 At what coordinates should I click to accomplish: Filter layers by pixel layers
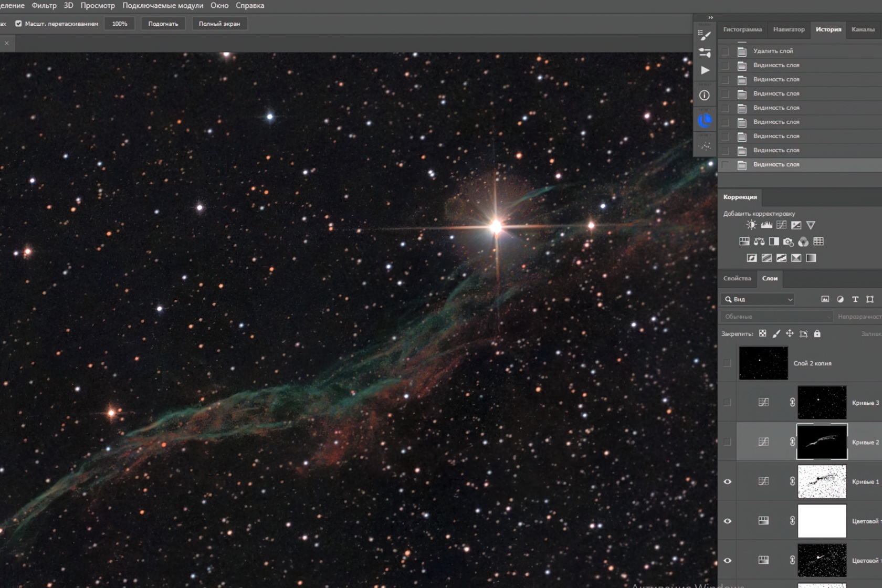(x=825, y=299)
